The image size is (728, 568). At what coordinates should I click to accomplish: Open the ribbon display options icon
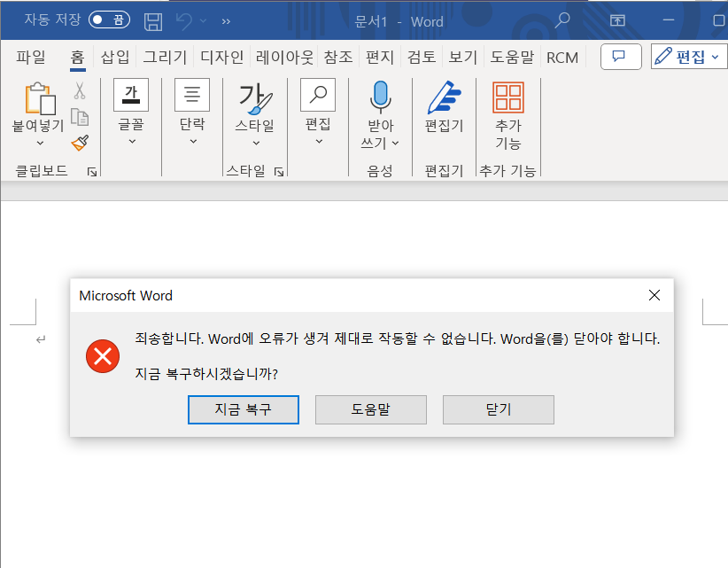[617, 20]
